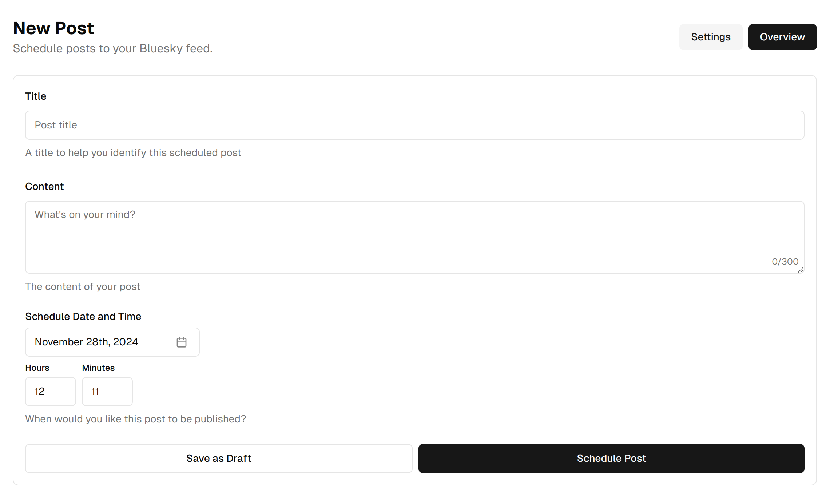This screenshot has height=504, width=830.
Task: Open the Settings page
Action: coord(710,37)
